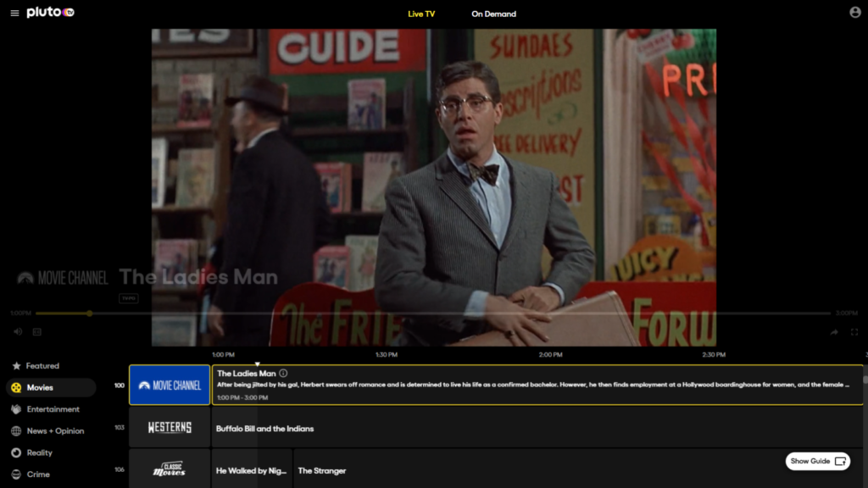Click channel number 103
868x488 pixels.
pyautogui.click(x=120, y=428)
